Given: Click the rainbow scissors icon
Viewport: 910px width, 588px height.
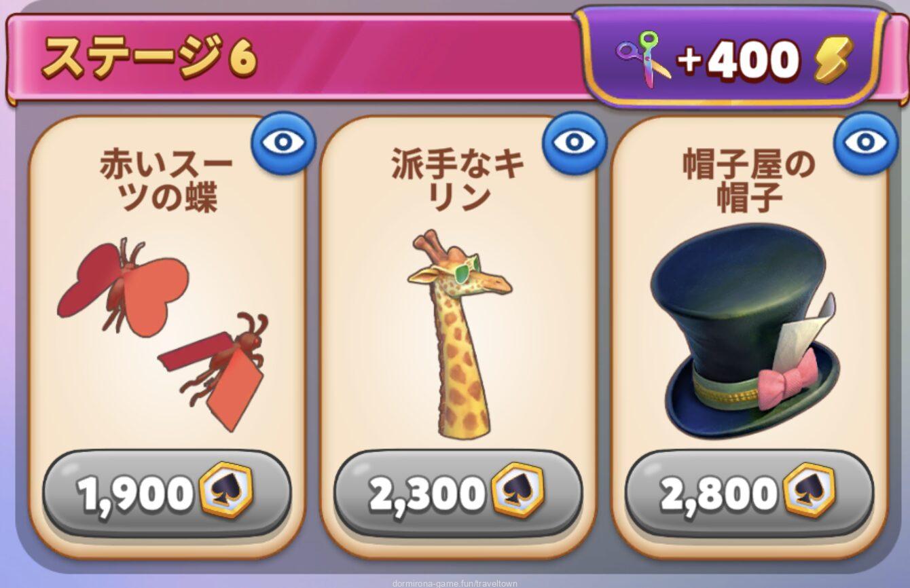Looking at the screenshot, I should pyautogui.click(x=643, y=59).
